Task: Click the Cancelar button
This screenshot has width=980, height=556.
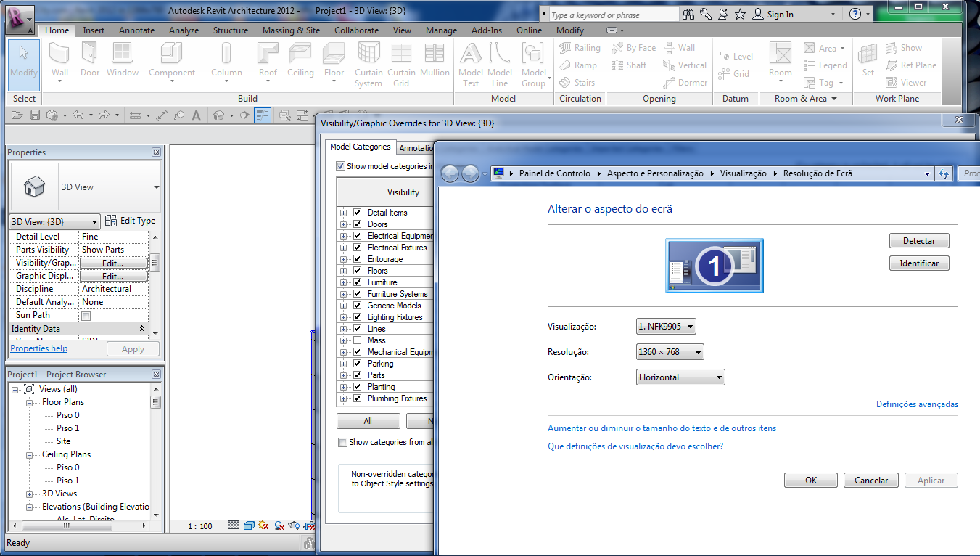Action: tap(871, 481)
